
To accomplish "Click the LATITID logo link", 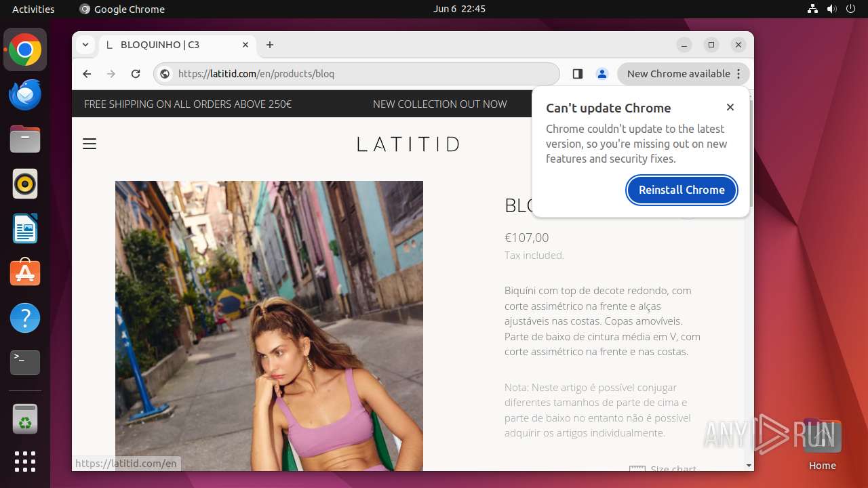I will tap(408, 144).
